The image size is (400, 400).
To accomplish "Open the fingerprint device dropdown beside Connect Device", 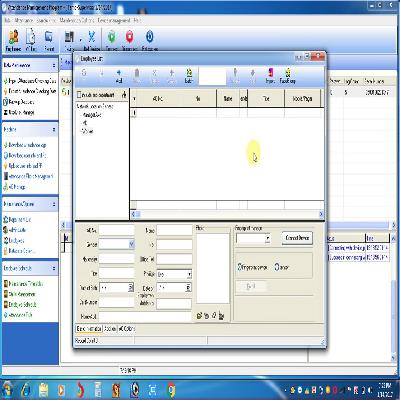I will 253,238.
